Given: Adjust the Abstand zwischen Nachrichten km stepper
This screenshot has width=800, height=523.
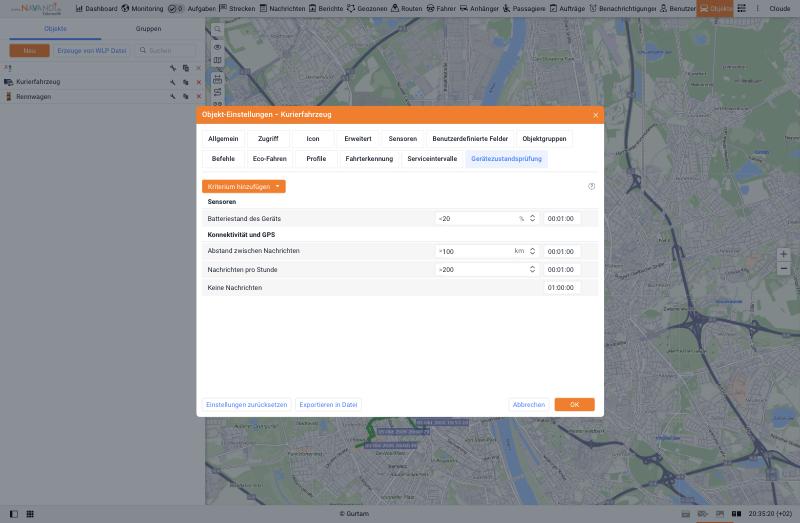Looking at the screenshot, I should pyautogui.click(x=532, y=251).
